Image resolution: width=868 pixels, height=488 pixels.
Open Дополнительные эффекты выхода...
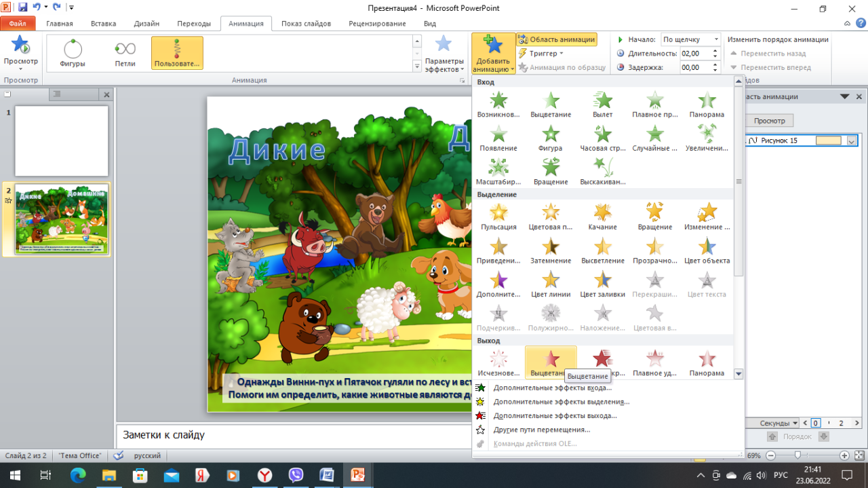coord(555,415)
